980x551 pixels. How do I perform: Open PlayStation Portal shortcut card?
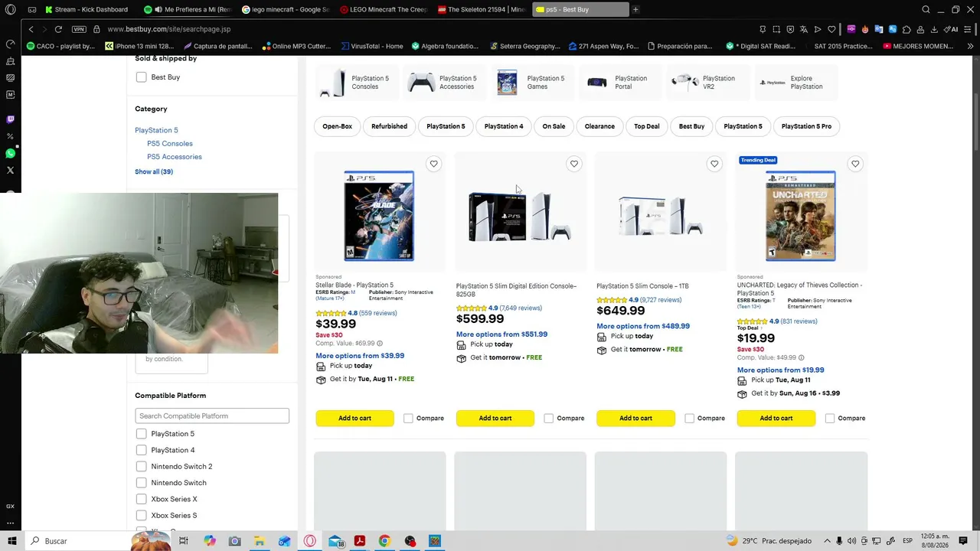click(619, 83)
